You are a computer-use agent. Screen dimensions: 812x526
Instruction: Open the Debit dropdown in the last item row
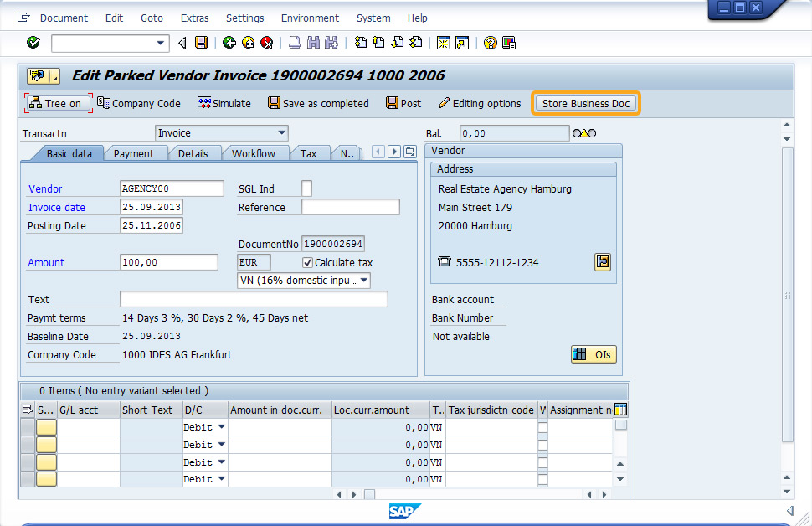click(222, 479)
